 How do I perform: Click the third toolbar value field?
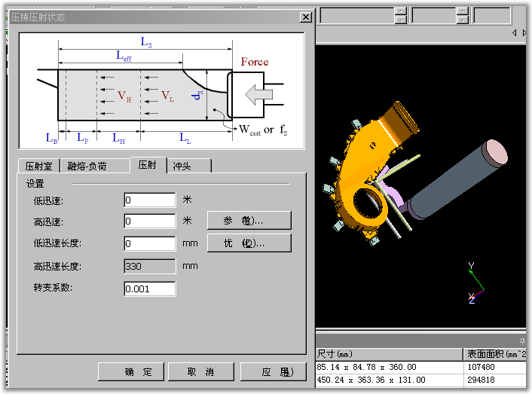pos(492,16)
